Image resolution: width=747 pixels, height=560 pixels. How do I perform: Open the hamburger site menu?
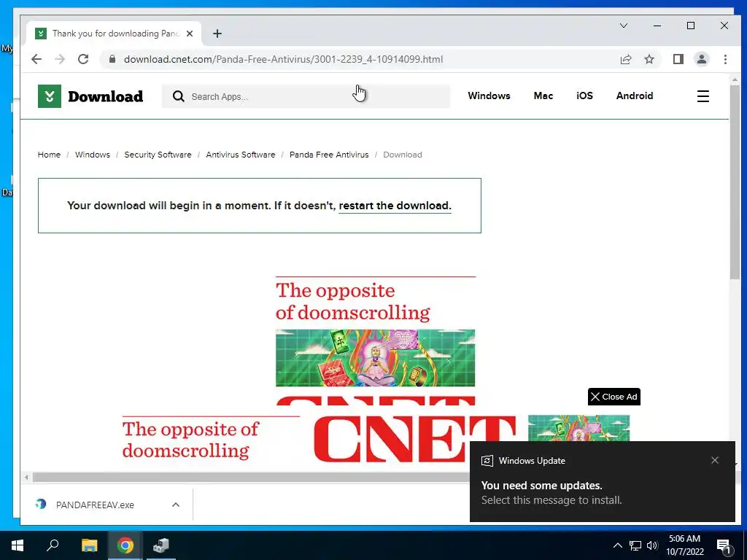pos(703,96)
